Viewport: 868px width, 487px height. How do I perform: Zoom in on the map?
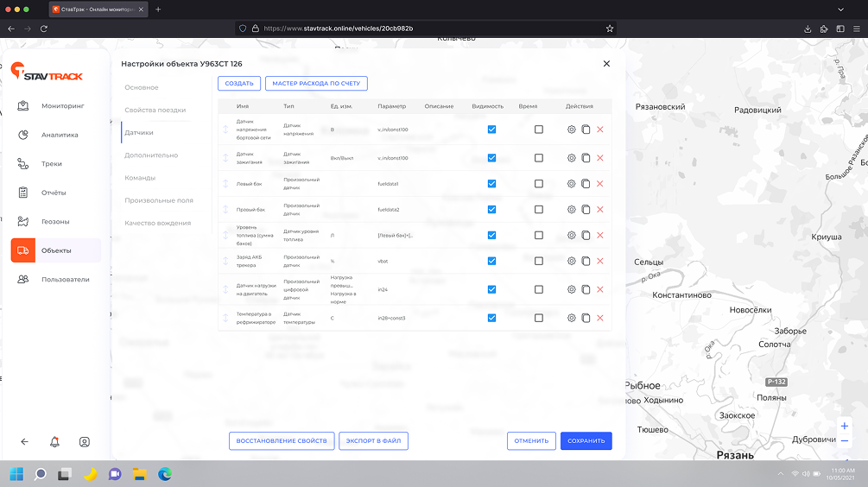(x=844, y=427)
